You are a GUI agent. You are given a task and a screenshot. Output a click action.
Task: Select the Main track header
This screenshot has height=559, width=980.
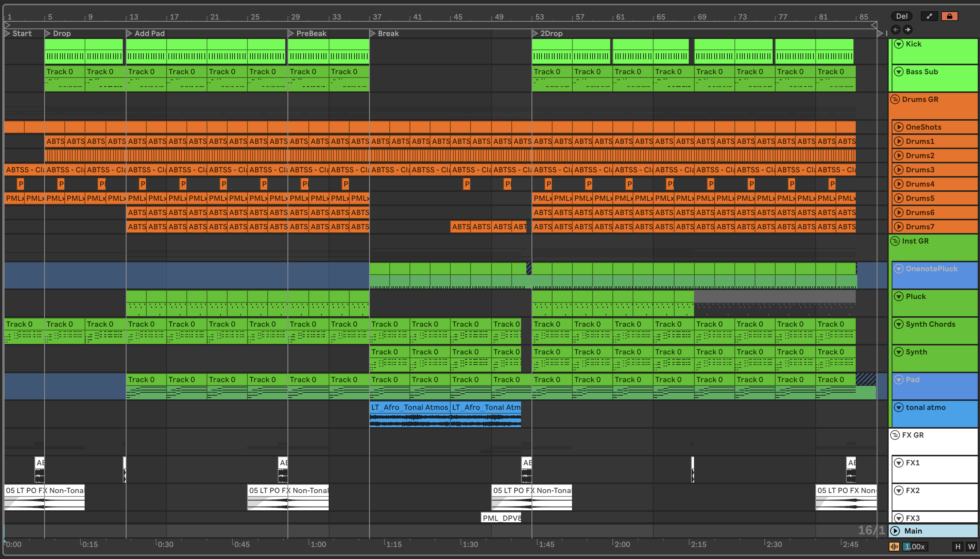coord(933,531)
